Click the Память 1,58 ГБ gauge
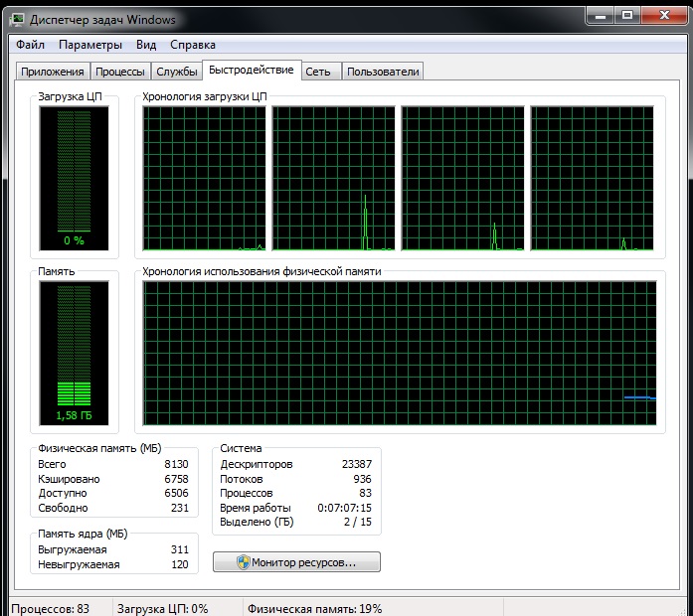The image size is (693, 616). click(74, 354)
